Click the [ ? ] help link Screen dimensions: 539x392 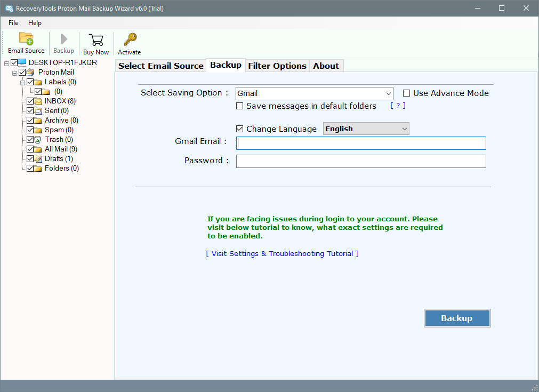tap(398, 106)
